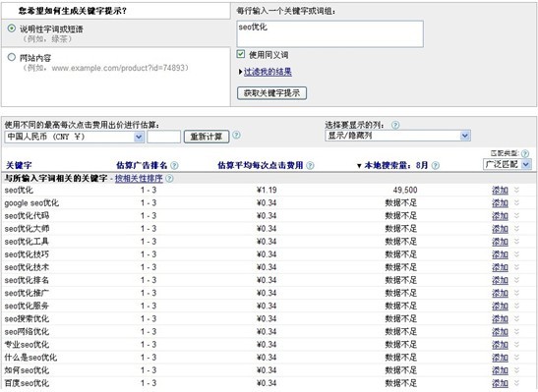Screen dimensions: 538x392
Task: Sort by 本地搜索量: 8月 column header
Action: [x=395, y=165]
